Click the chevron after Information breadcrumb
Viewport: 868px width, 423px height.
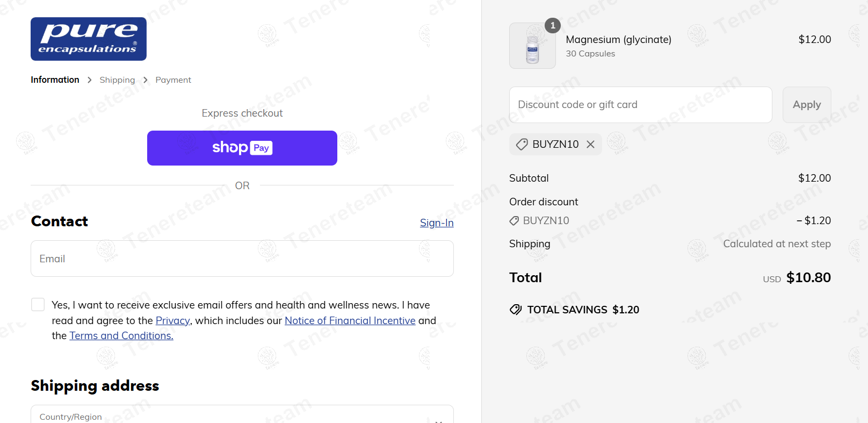click(89, 80)
